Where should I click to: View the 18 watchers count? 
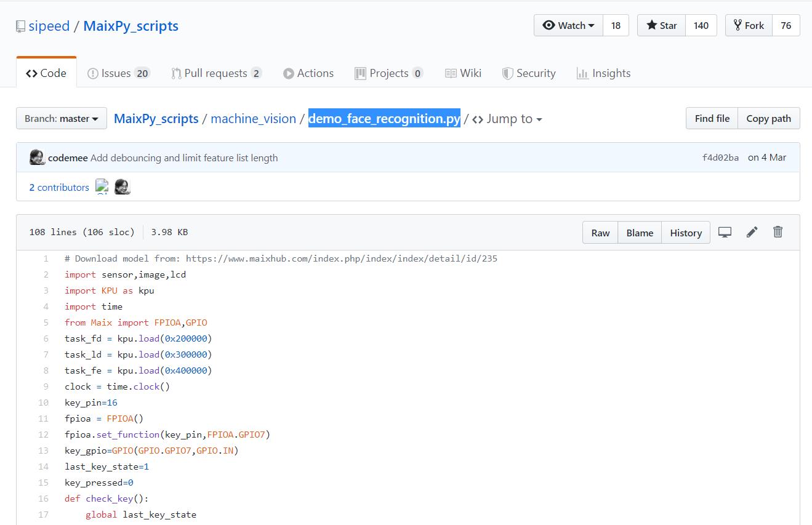coord(616,25)
